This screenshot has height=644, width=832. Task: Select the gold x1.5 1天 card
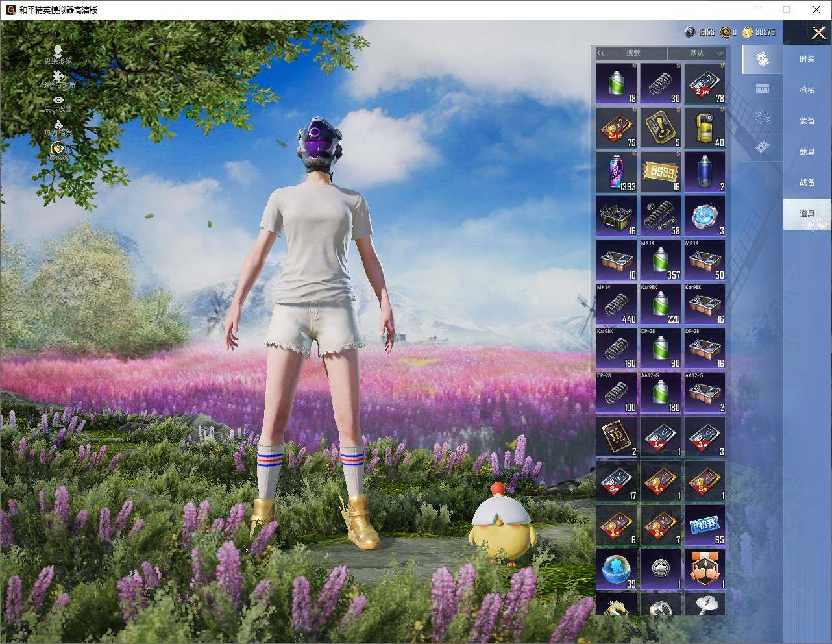[661, 481]
